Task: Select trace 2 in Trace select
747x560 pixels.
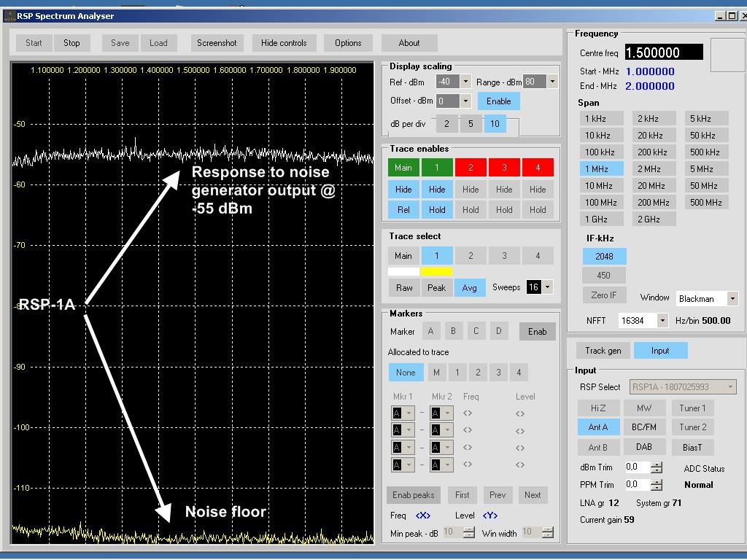Action: (471, 256)
